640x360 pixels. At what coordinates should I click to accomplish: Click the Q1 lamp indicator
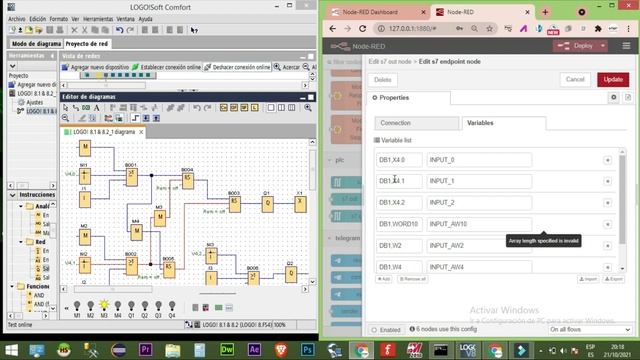pos(131,305)
